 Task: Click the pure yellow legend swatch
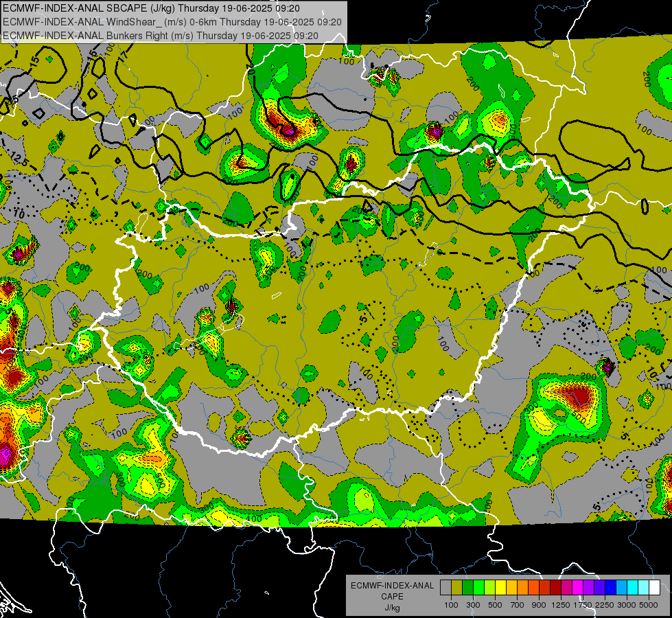pyautogui.click(x=500, y=588)
